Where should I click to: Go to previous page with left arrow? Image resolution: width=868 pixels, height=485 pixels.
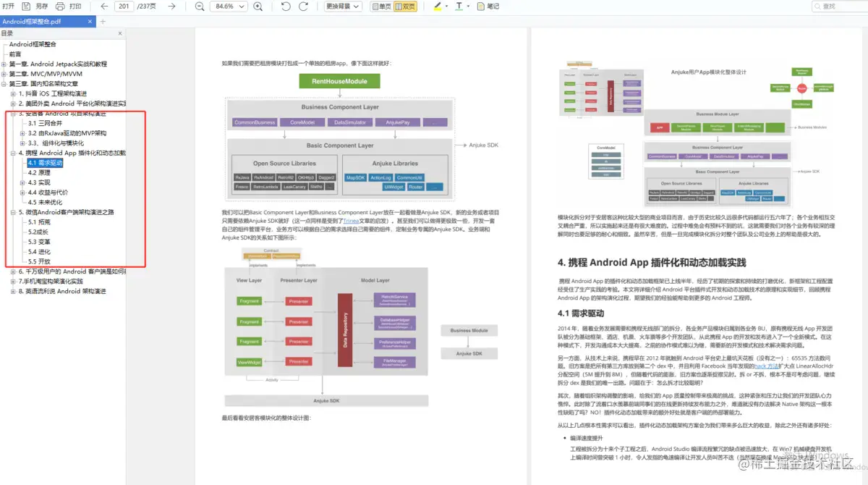pyautogui.click(x=104, y=7)
